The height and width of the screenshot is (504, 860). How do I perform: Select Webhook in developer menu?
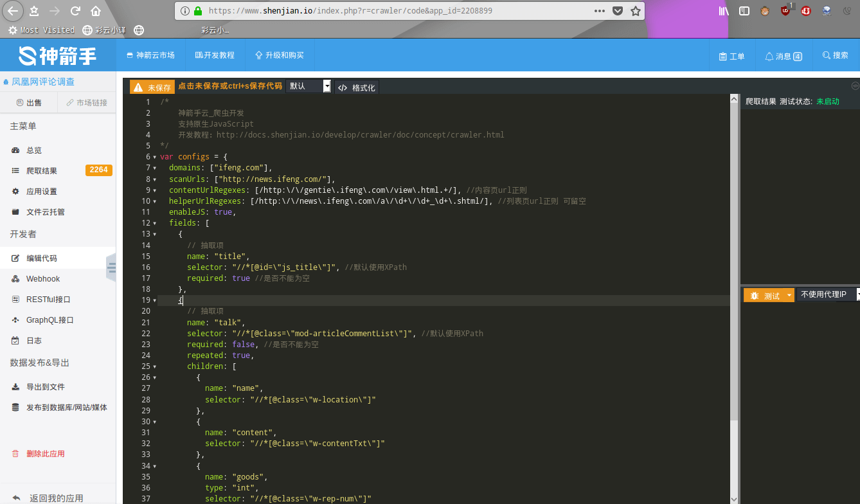[43, 279]
